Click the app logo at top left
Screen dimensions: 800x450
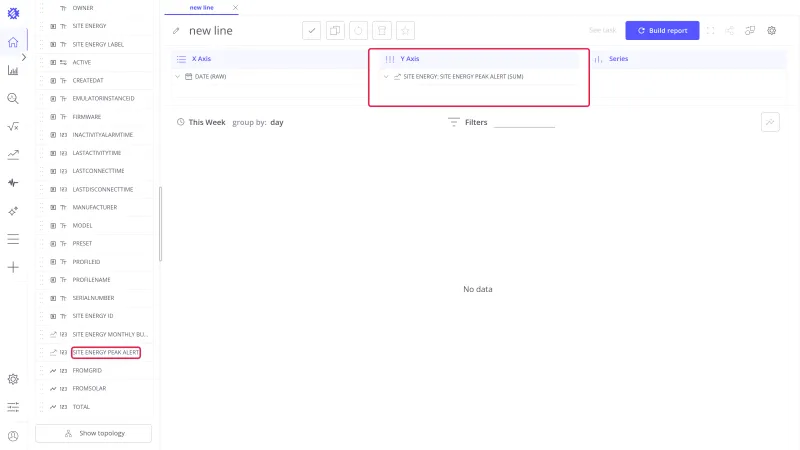[x=13, y=13]
